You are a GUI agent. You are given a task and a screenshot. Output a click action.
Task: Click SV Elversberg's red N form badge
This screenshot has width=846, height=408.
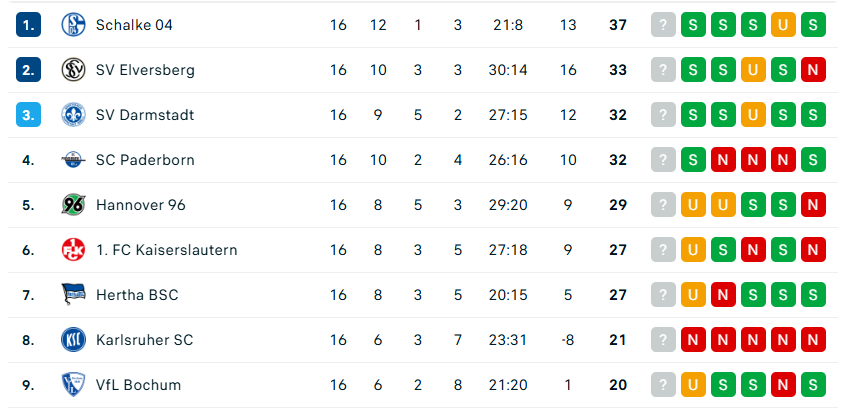tap(813, 70)
